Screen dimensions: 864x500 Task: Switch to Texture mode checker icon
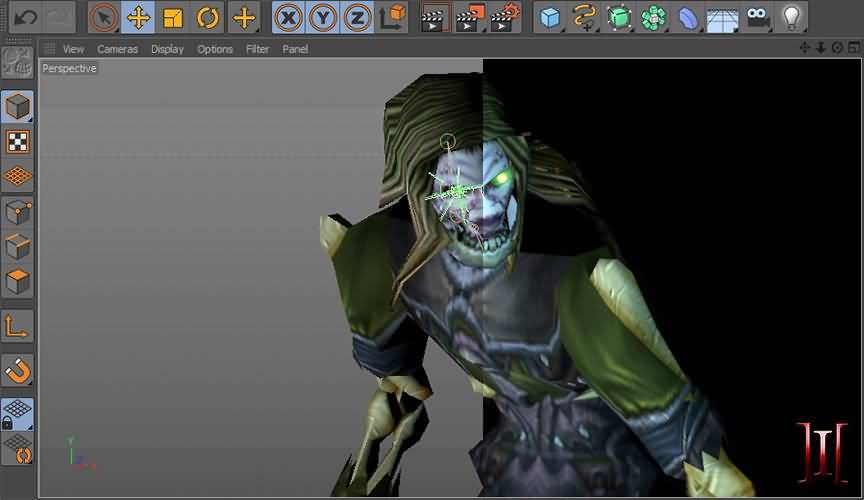(x=17, y=142)
